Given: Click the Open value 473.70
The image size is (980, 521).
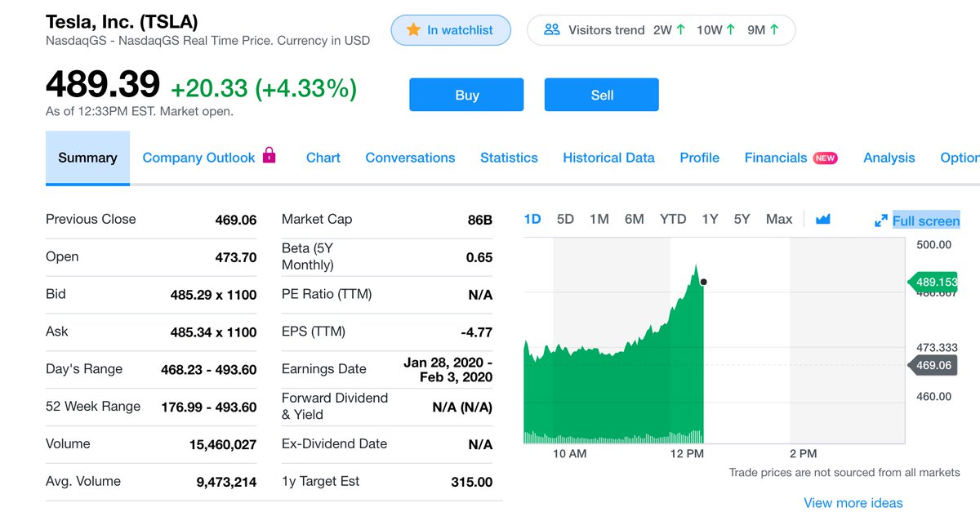Looking at the screenshot, I should [x=236, y=257].
